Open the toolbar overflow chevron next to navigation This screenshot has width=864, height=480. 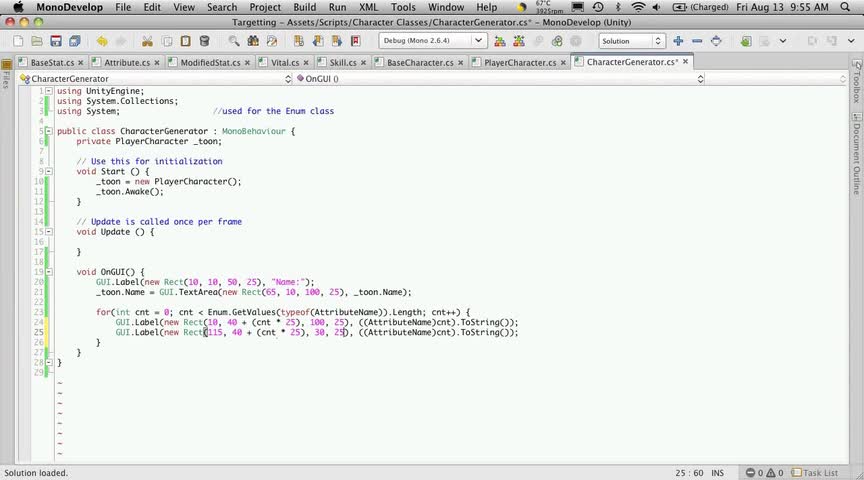(782, 41)
